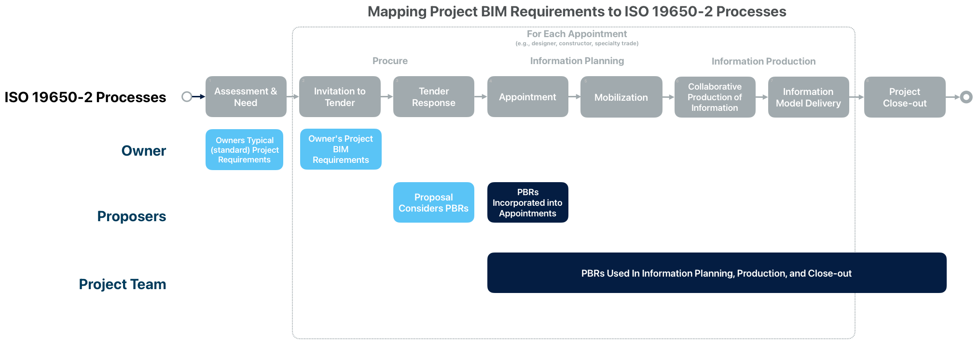The width and height of the screenshot is (980, 346).
Task: Select the PBRs Used In Information Planning bar
Action: [717, 273]
